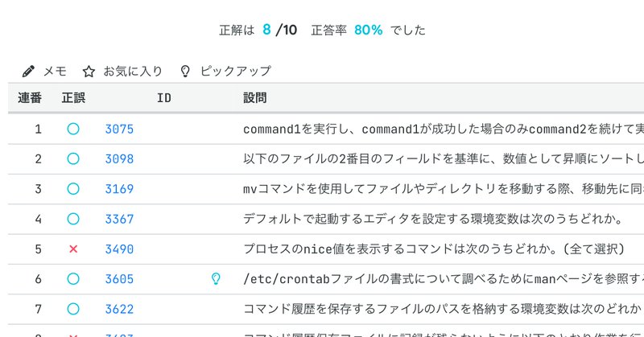Click the star favorites icon
The width and height of the screenshot is (644, 337).
click(x=89, y=71)
